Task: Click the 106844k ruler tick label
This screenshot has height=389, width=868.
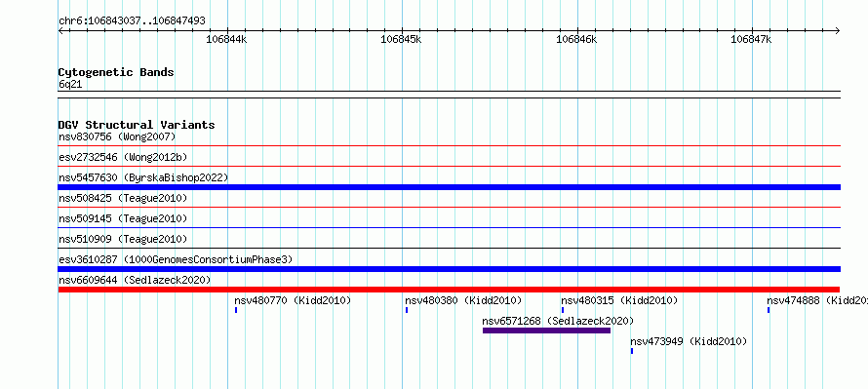Action: (226, 39)
